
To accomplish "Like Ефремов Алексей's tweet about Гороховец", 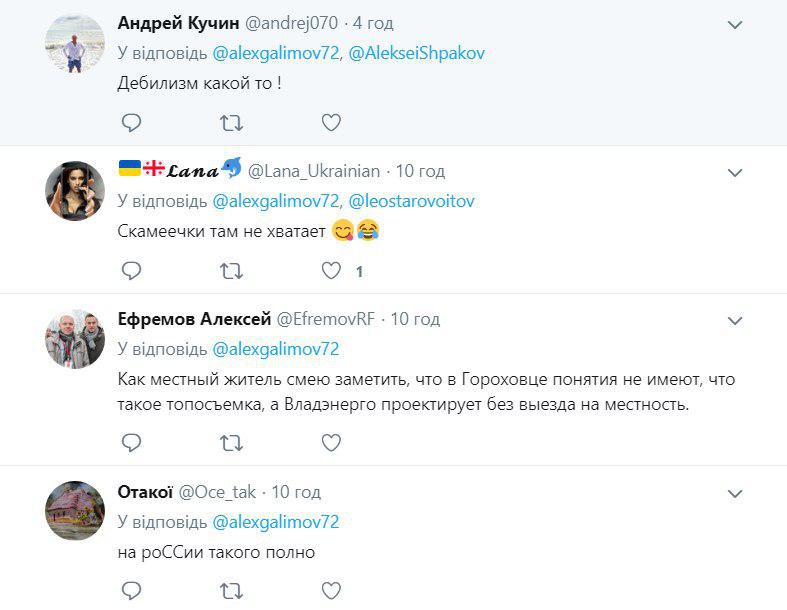I will (x=331, y=442).
